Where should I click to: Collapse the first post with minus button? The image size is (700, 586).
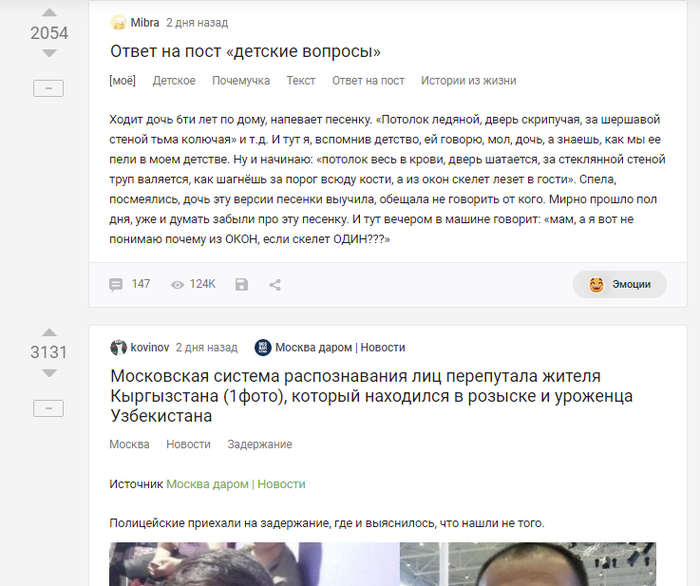[x=49, y=88]
